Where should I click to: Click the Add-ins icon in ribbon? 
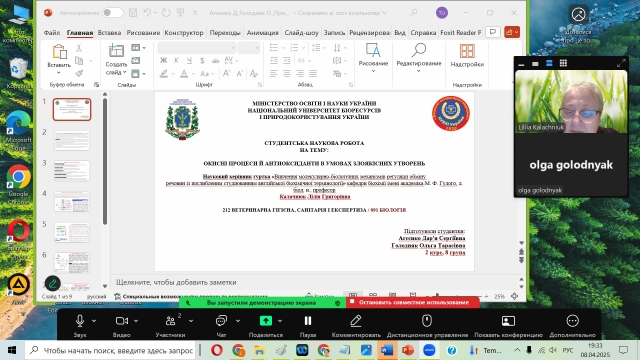[x=467, y=51]
